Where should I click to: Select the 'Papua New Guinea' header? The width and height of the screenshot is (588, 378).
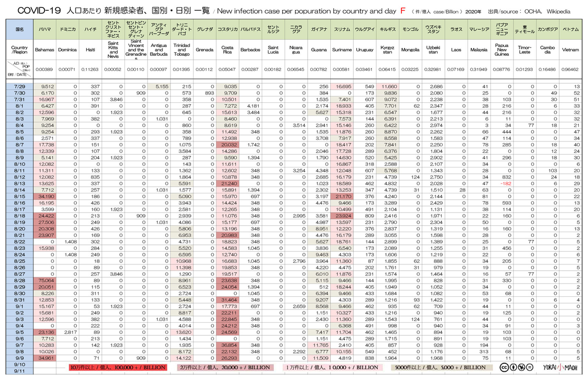coord(502,49)
